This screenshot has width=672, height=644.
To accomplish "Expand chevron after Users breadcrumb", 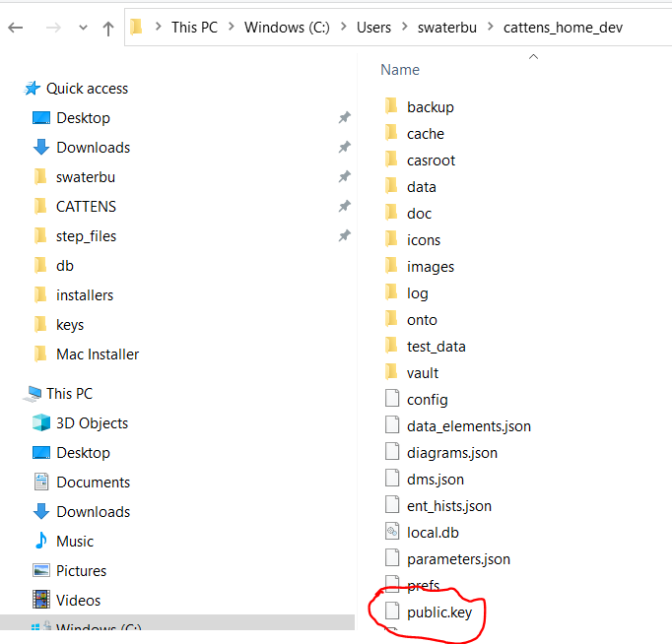I will click(405, 27).
